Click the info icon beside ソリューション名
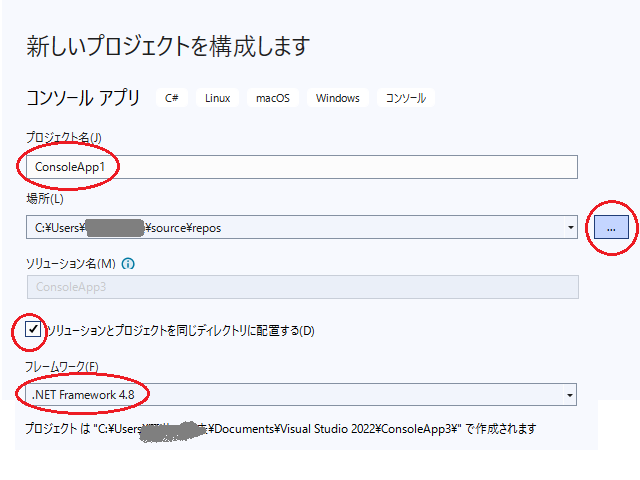This screenshot has width=640, height=480. [128, 264]
